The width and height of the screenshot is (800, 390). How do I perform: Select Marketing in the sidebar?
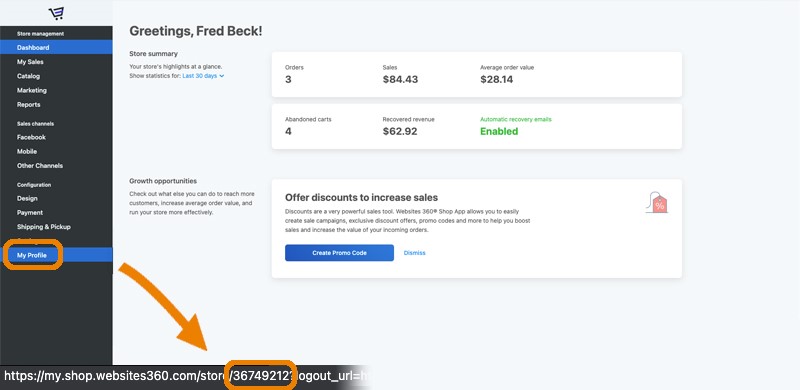pyautogui.click(x=56, y=90)
